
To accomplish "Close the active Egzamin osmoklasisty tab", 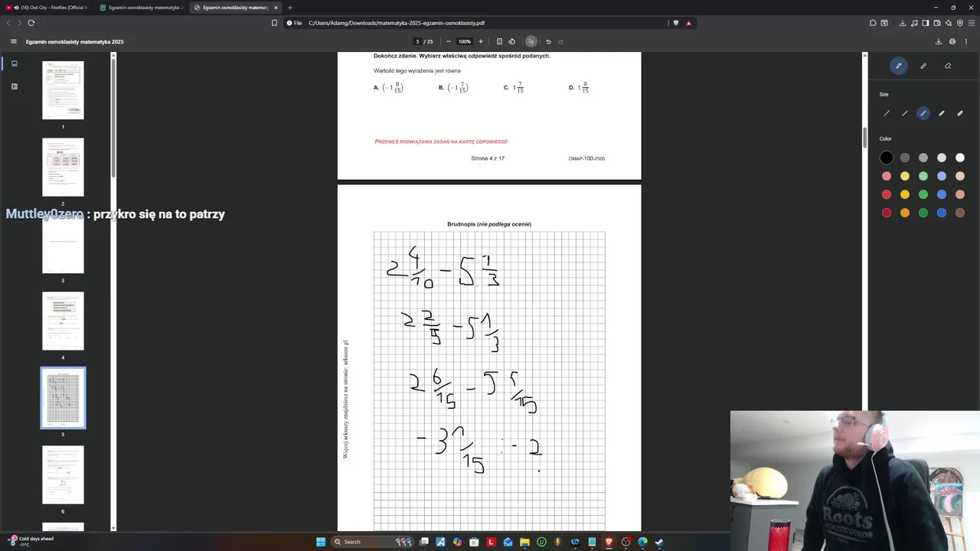I will (276, 8).
